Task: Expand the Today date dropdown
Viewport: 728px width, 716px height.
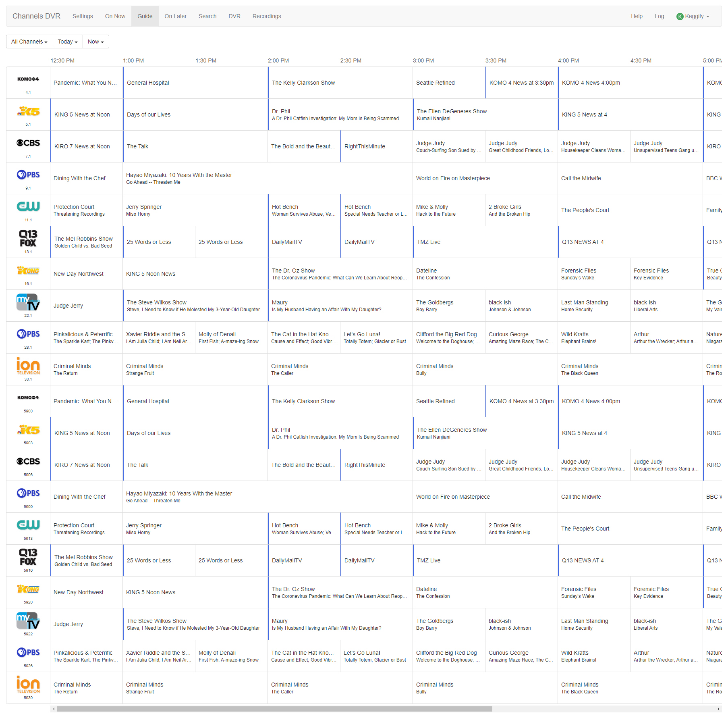Action: pyautogui.click(x=68, y=42)
